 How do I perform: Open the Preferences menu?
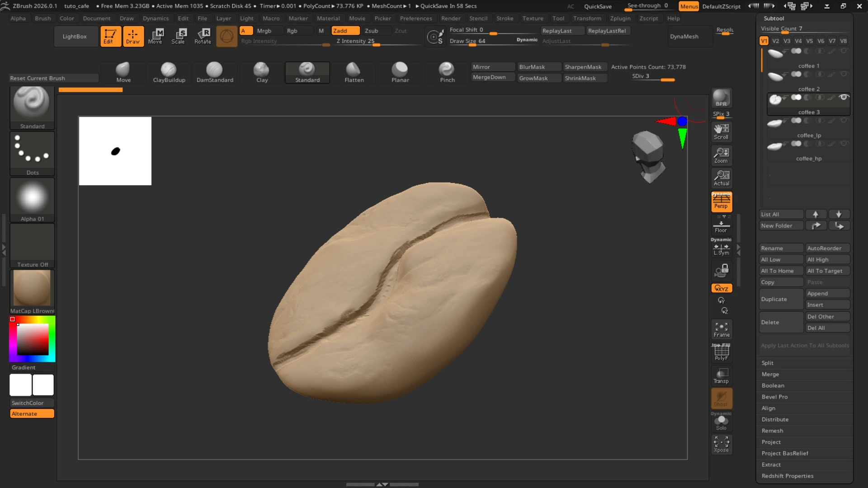tap(415, 18)
